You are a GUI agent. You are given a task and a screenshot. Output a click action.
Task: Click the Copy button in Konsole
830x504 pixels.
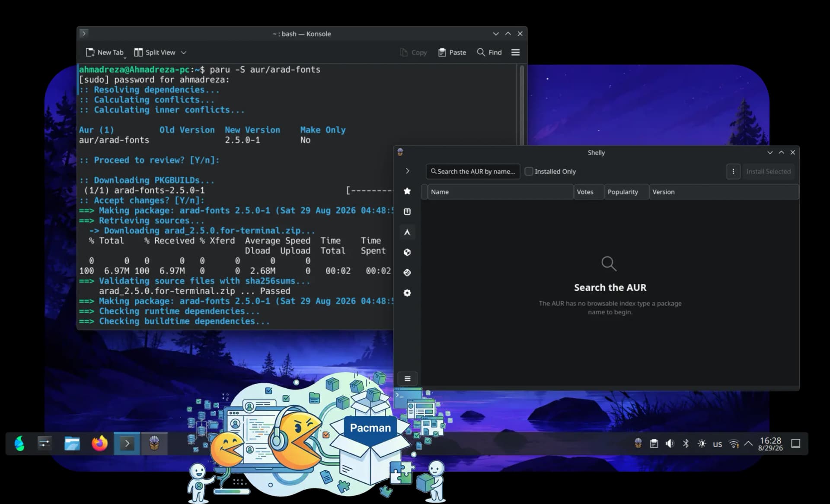click(x=413, y=52)
